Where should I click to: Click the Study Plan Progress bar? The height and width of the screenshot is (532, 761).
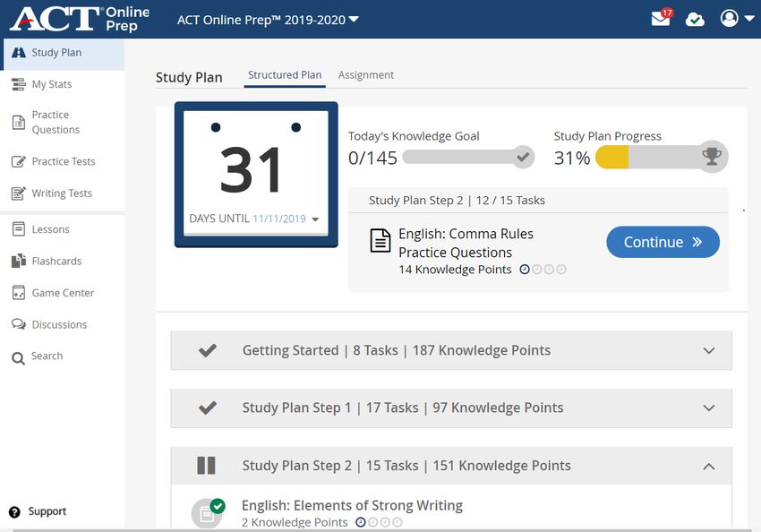[662, 157]
